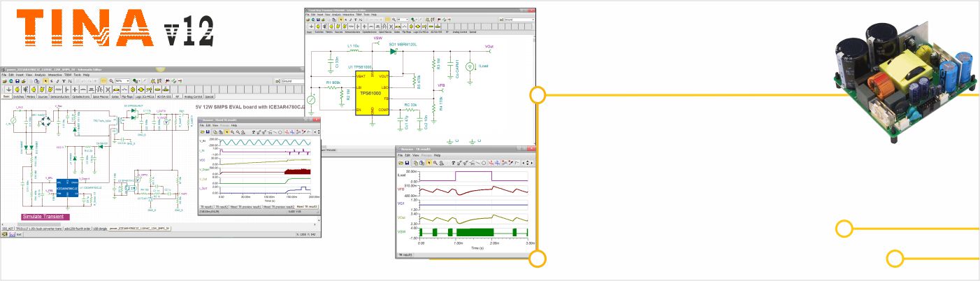Expand Ground combo box in the power_ICE3AR4780CJZ editor
This screenshot has width=980, height=281.
click(x=294, y=81)
